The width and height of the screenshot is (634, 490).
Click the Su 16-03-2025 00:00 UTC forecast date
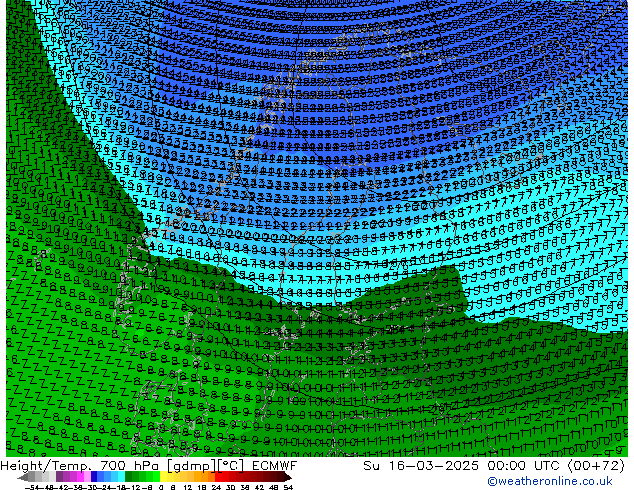click(x=461, y=466)
